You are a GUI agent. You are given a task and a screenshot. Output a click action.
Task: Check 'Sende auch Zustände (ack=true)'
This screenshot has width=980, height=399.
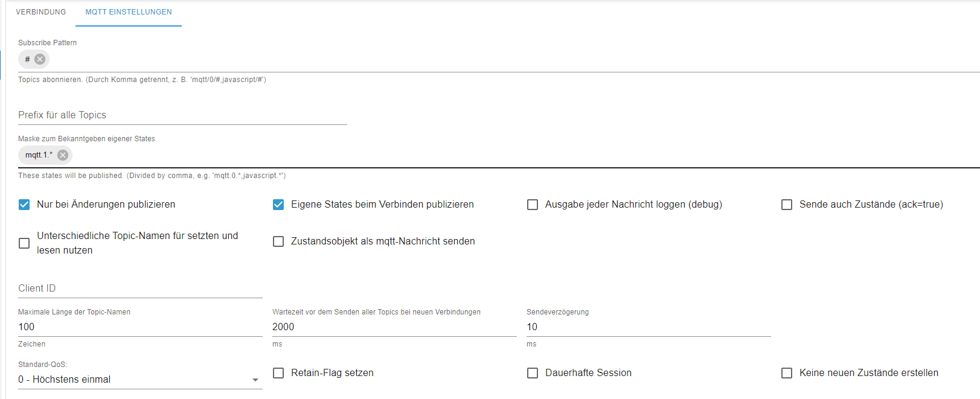[787, 205]
